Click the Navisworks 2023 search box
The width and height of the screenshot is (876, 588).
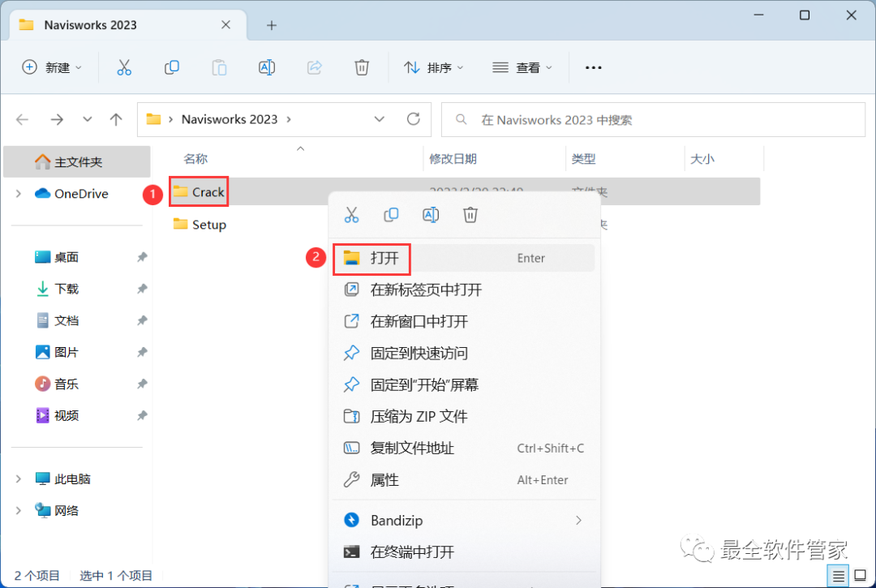pyautogui.click(x=653, y=119)
